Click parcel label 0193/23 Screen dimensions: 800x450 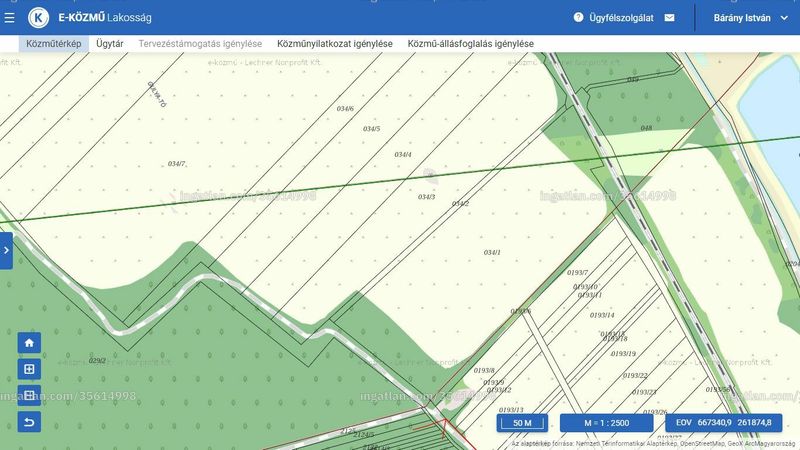[644, 392]
